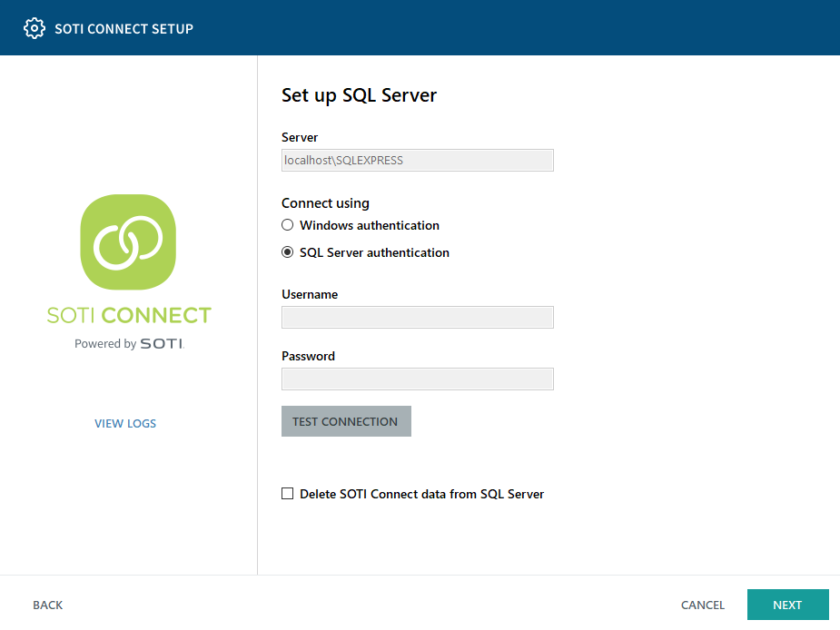Click CANCEL to abort setup
The height and width of the screenshot is (630, 840).
point(702,605)
